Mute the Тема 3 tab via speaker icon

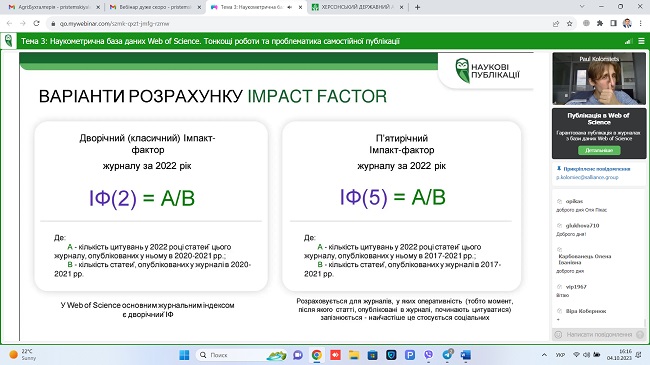(289, 7)
